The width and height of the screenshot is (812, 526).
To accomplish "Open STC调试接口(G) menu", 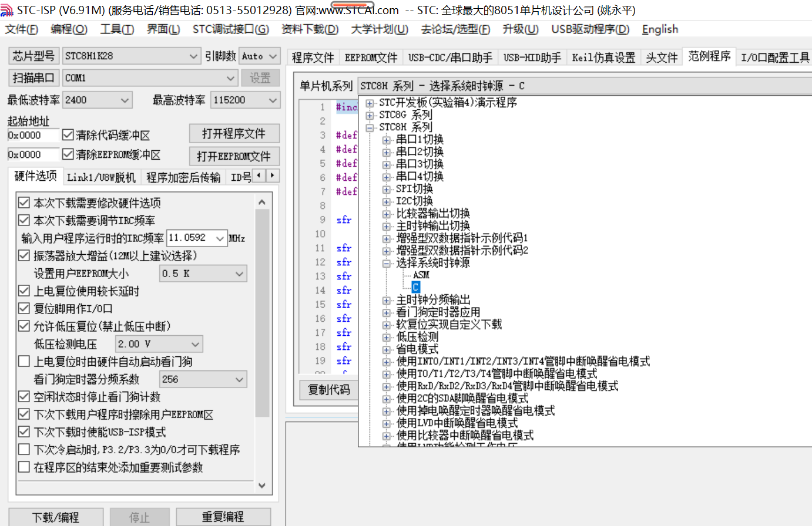I will click(x=231, y=29).
